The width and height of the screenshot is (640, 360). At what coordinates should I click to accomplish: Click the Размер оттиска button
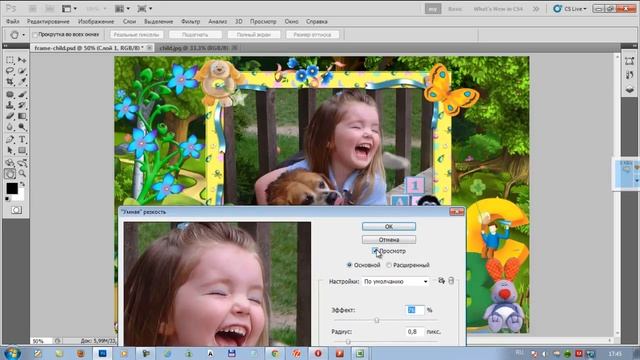pyautogui.click(x=312, y=35)
